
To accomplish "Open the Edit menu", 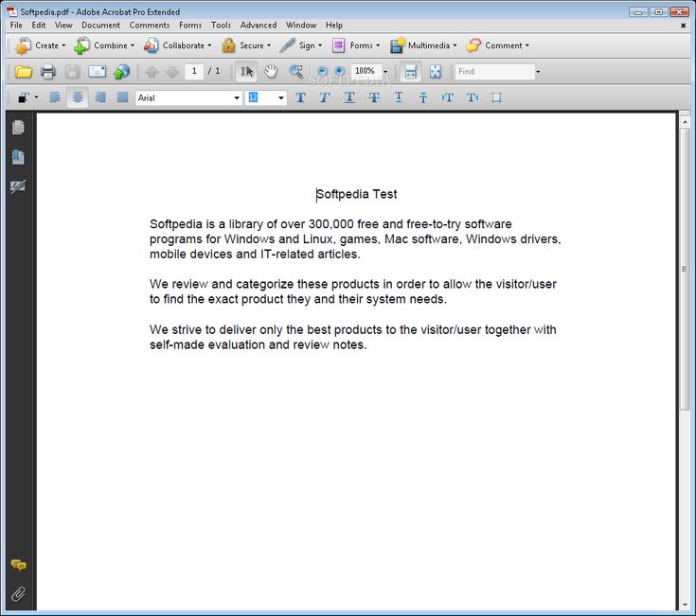I will 39,26.
